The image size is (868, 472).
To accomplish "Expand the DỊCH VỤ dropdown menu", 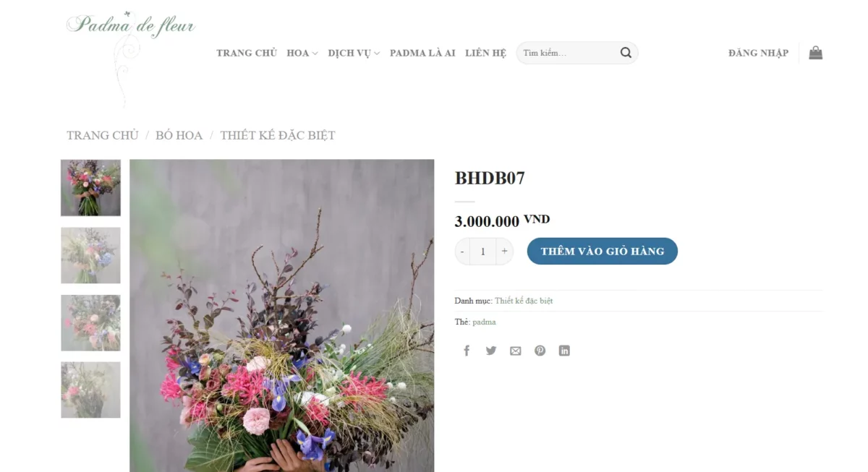I will coord(354,53).
